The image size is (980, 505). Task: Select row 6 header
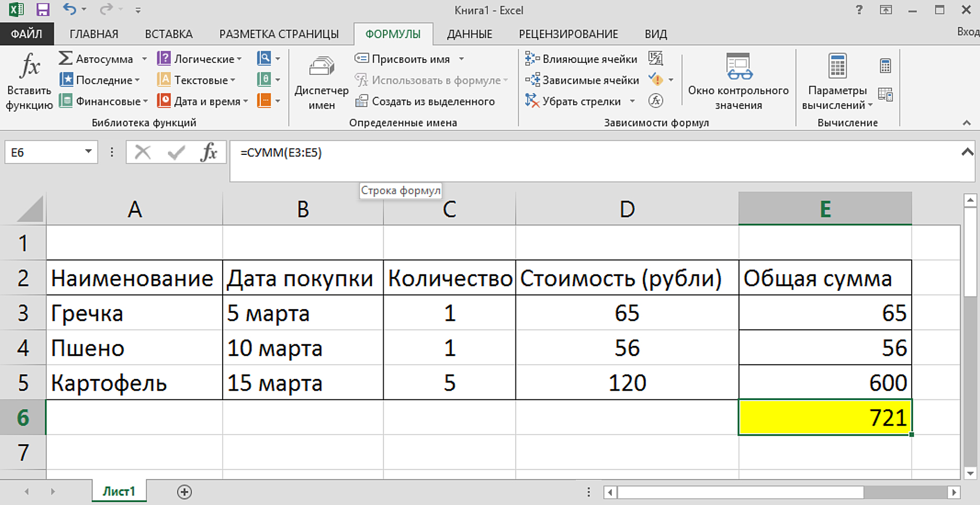[x=23, y=417]
